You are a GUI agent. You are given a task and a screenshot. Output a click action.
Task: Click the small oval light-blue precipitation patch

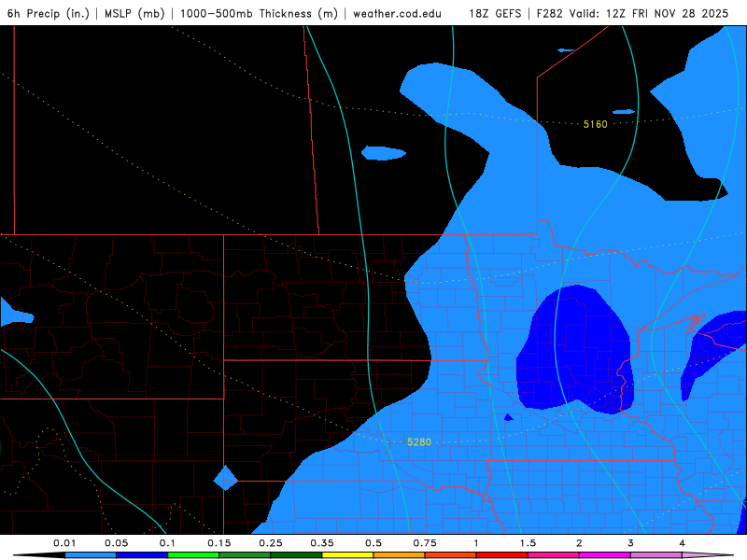(x=383, y=153)
